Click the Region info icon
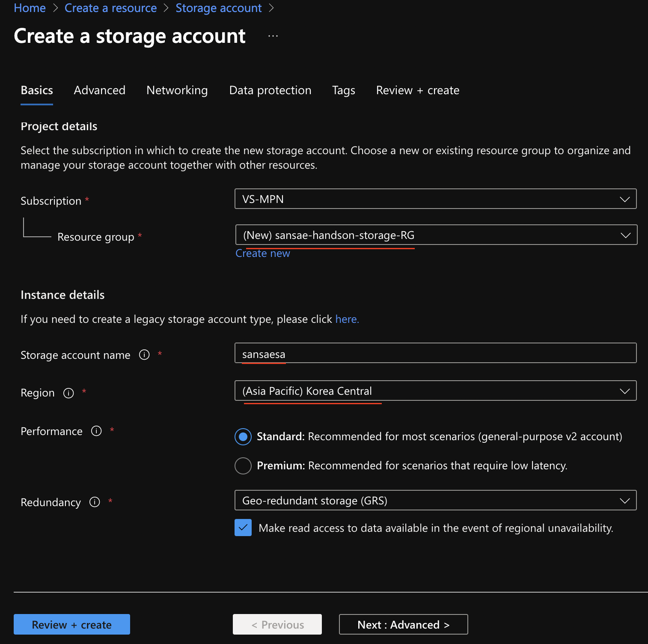This screenshot has width=648, height=644. point(68,393)
